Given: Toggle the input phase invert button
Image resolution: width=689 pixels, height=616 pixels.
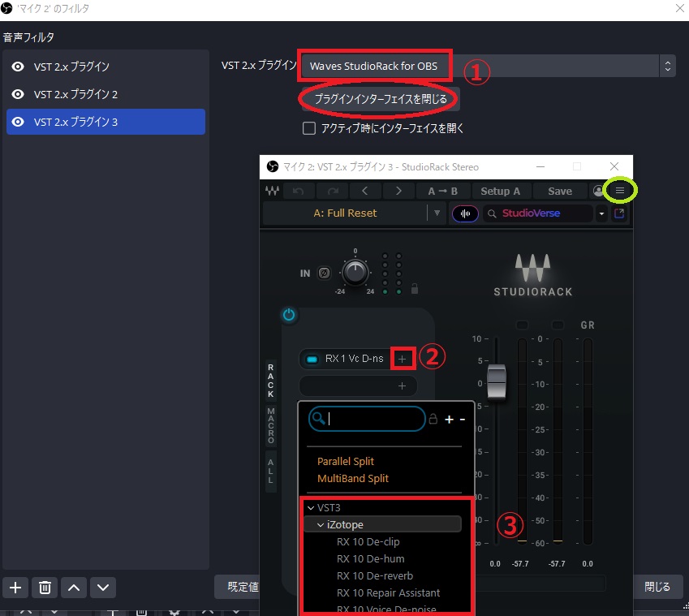Looking at the screenshot, I should (x=325, y=274).
